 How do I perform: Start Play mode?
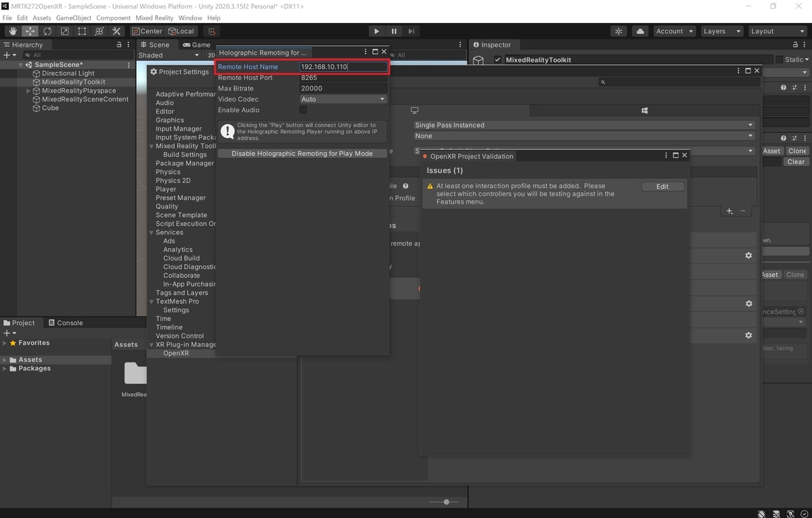(377, 31)
